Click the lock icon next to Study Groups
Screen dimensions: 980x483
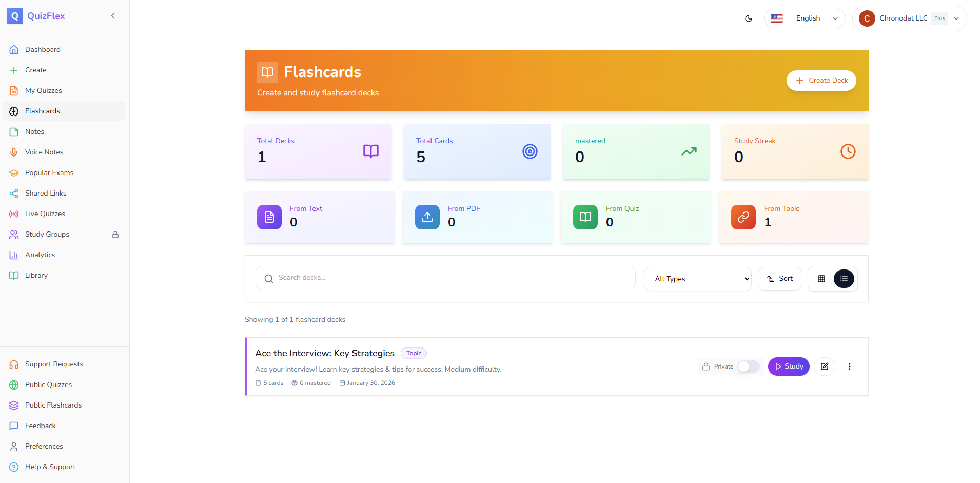(x=115, y=235)
